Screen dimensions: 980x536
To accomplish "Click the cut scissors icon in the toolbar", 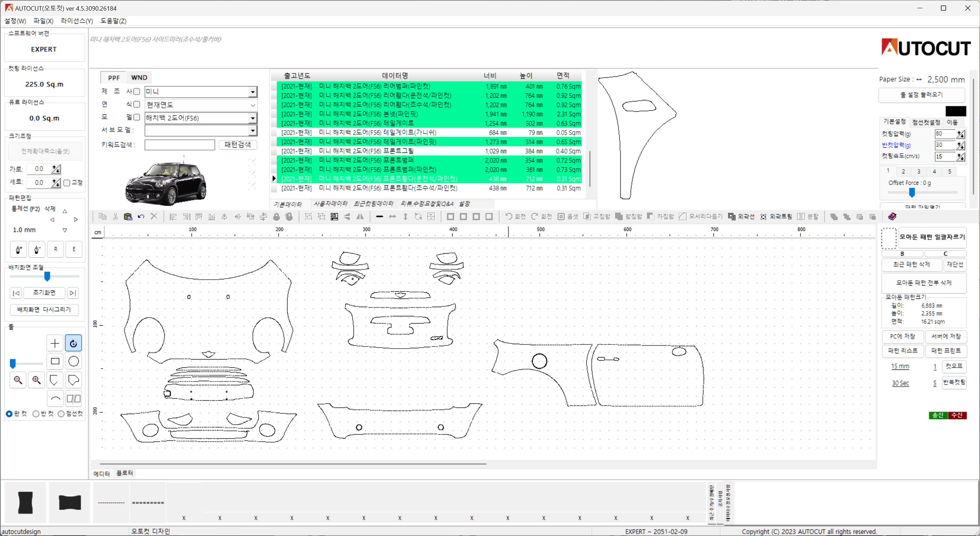I will [115, 217].
